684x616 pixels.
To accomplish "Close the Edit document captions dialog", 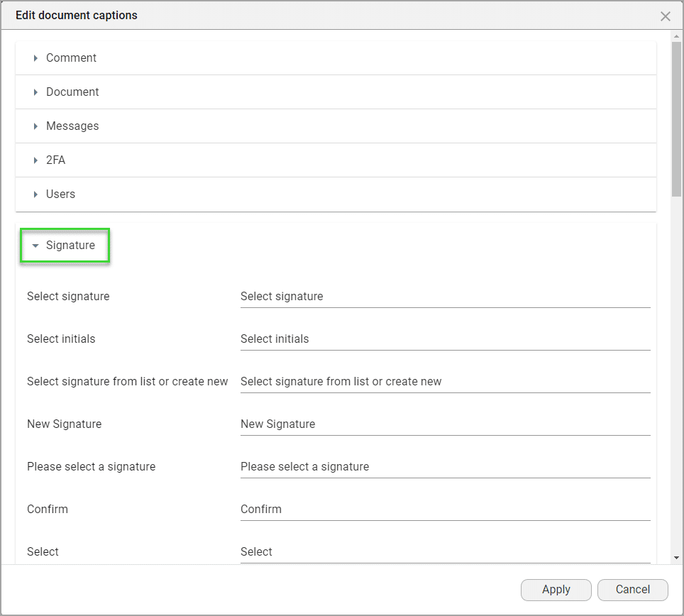I will (666, 16).
